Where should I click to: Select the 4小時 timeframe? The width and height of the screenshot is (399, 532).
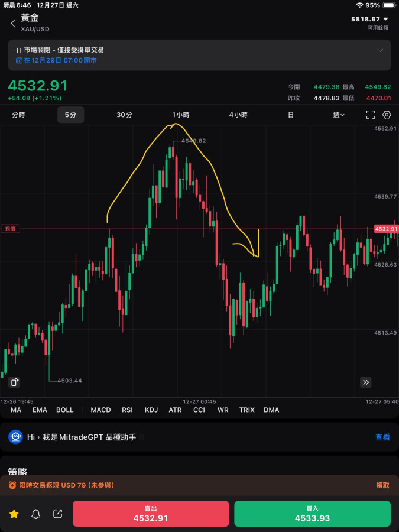238,115
